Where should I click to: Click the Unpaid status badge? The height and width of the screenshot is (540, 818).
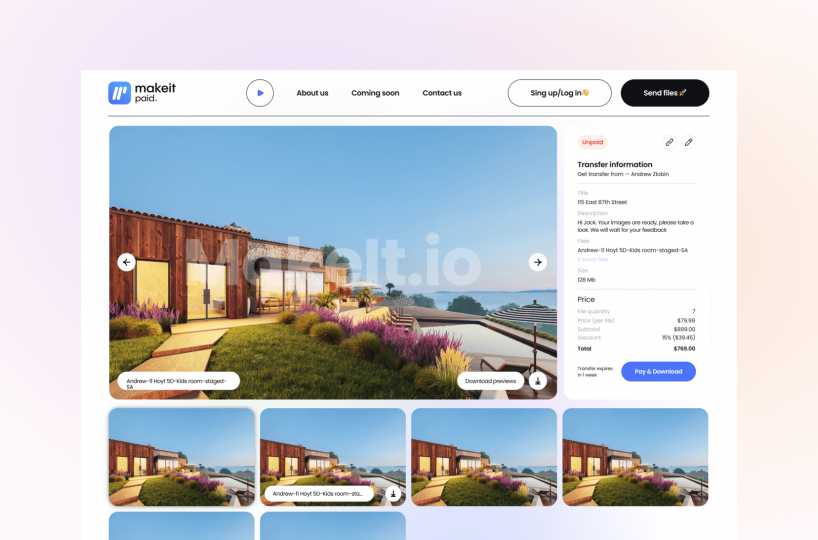click(x=592, y=143)
